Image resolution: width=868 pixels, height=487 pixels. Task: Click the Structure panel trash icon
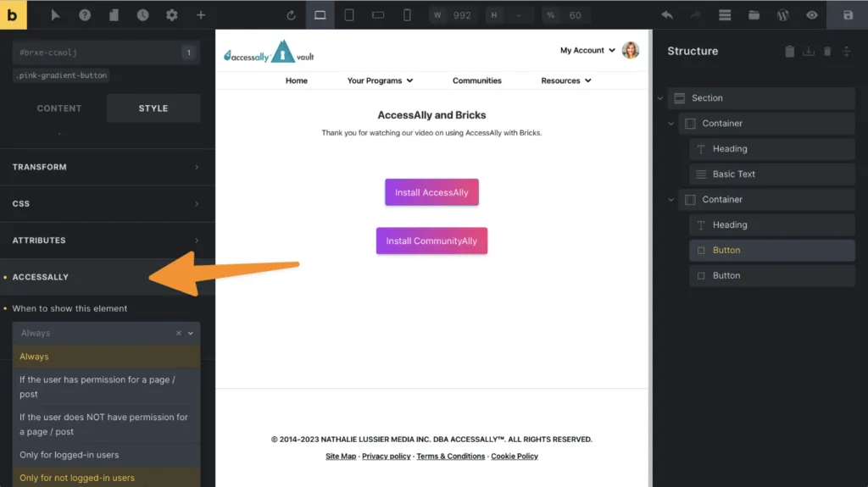[827, 52]
